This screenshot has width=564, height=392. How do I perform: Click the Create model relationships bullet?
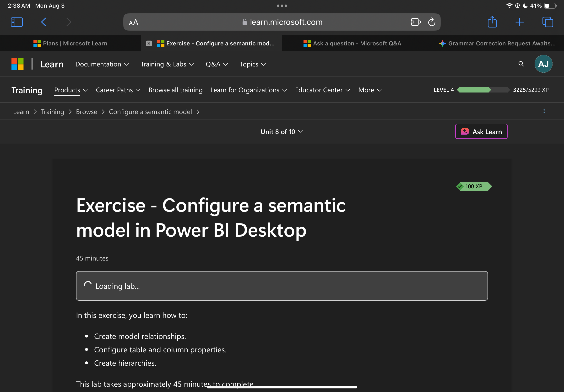(140, 336)
